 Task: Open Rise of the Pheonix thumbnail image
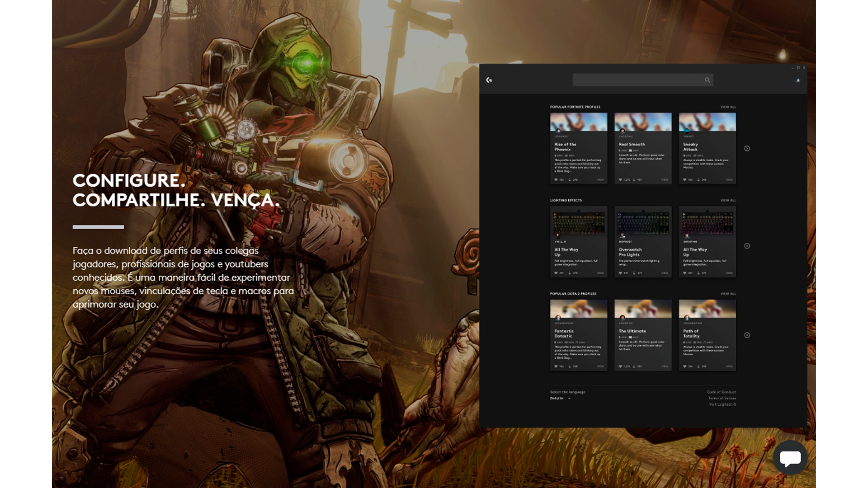[x=578, y=122]
